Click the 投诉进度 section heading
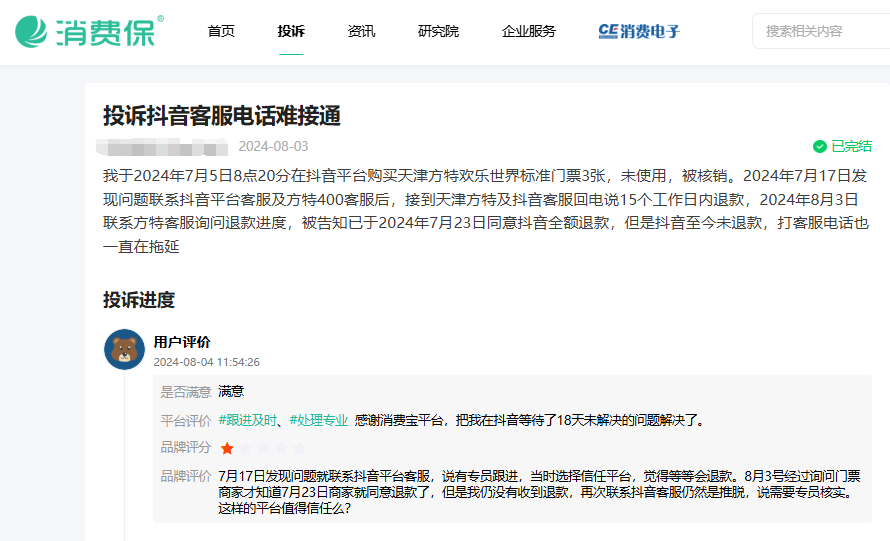 pyautogui.click(x=139, y=300)
